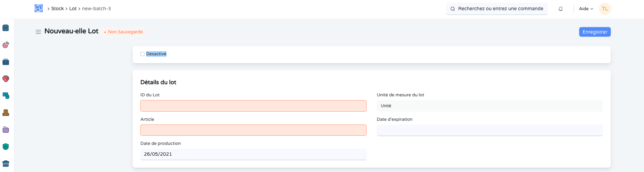Click the blue app logo icon
This screenshot has height=172, width=644.
tap(39, 8)
